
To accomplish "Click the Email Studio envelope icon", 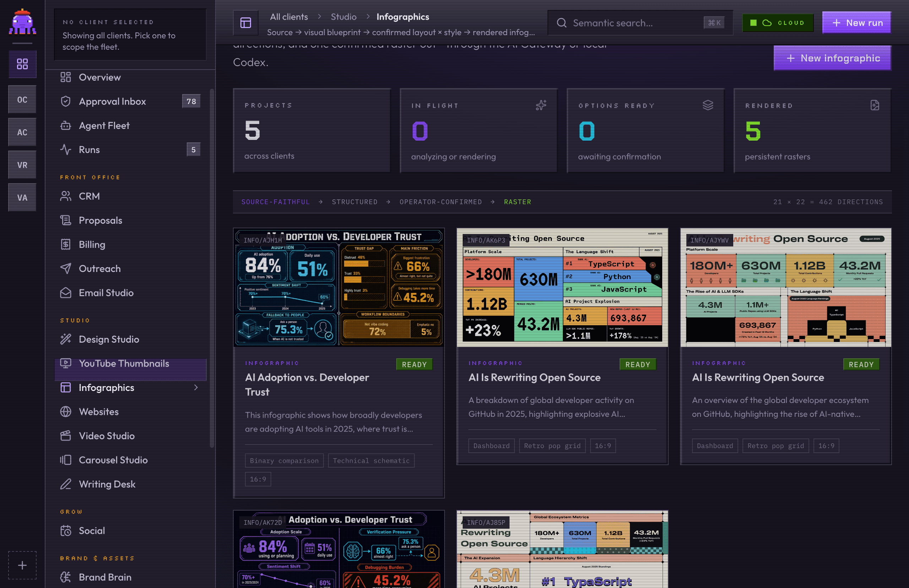I will click(x=66, y=293).
